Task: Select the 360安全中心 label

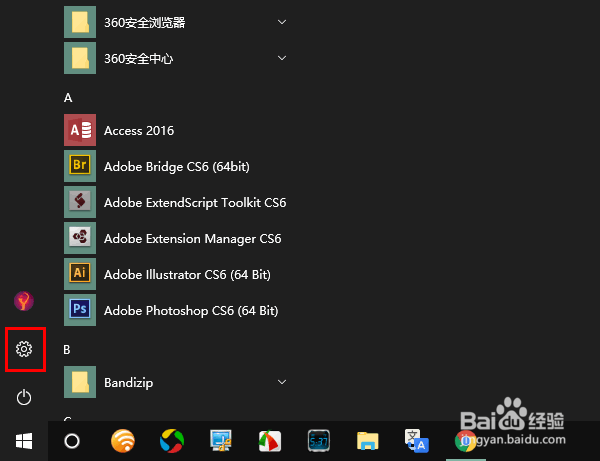Action: [x=139, y=59]
